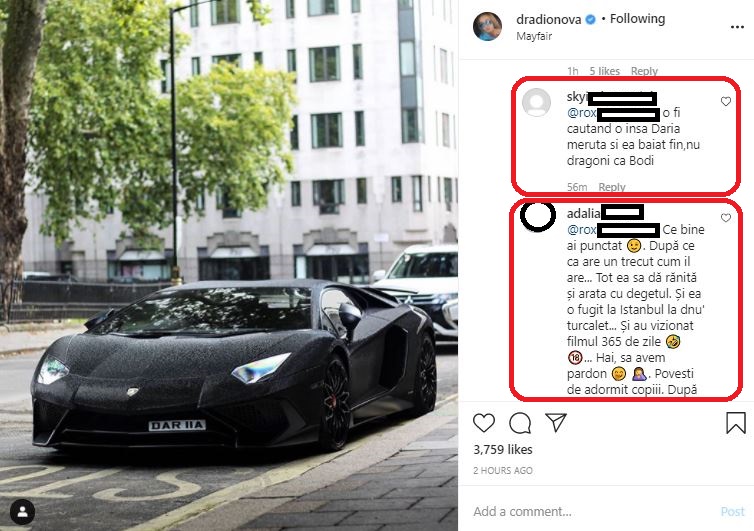Save post with the bookmark icon
754x531 pixels.
tap(736, 423)
